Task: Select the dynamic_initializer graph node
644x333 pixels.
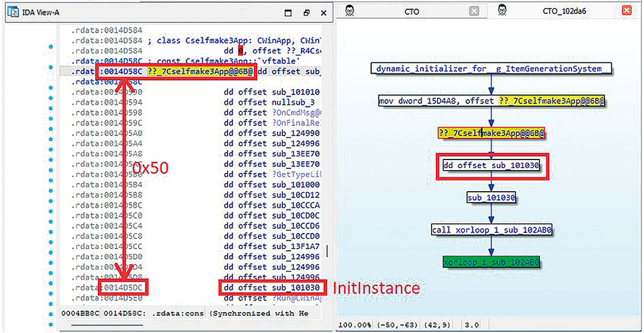Action: point(491,69)
